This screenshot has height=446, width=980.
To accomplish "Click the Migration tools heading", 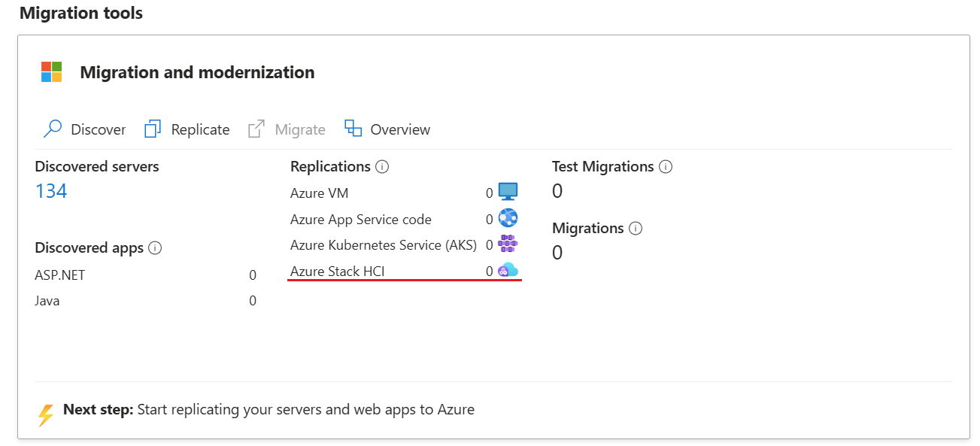I will [80, 12].
